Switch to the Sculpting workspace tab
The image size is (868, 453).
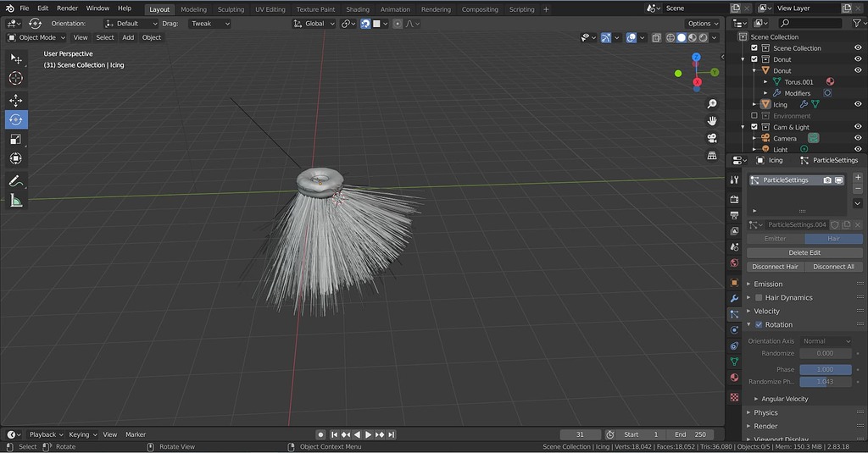coord(231,9)
